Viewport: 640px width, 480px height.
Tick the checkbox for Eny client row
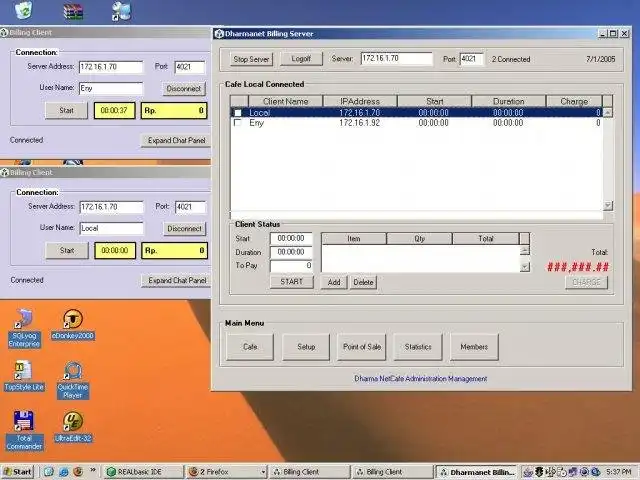point(238,122)
